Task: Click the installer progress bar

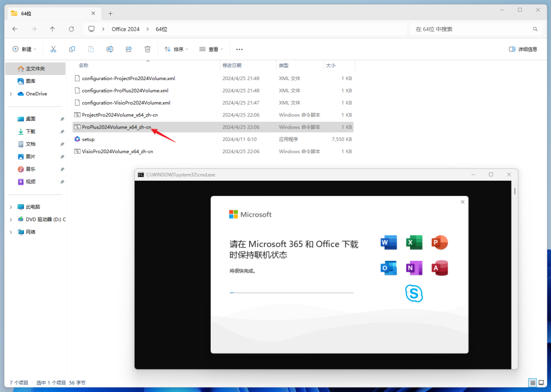Action: (291, 292)
